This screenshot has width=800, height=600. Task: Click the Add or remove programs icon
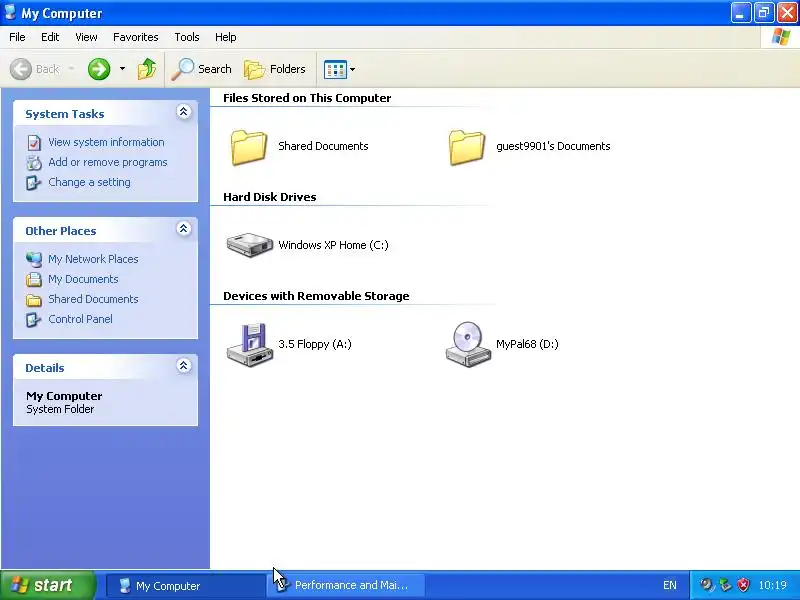(x=34, y=163)
